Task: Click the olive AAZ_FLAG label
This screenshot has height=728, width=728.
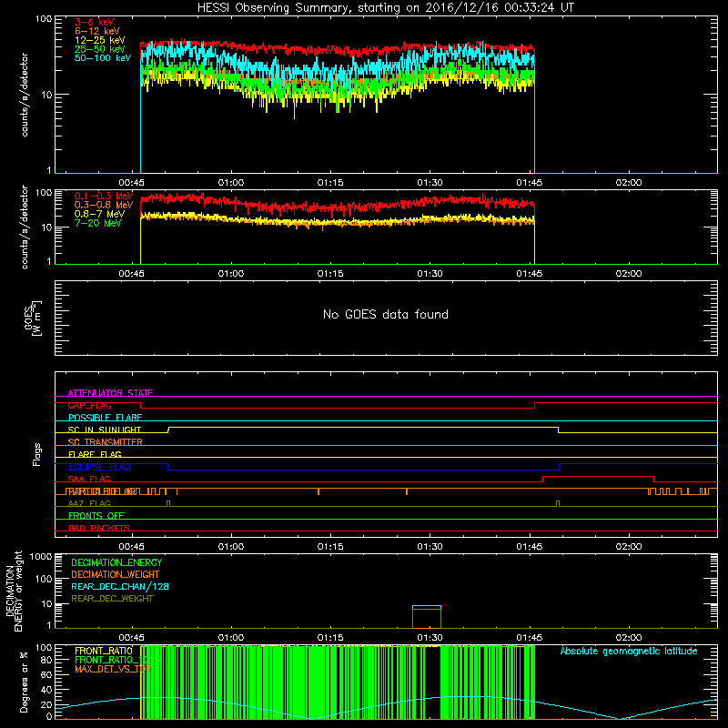Action: pos(89,503)
